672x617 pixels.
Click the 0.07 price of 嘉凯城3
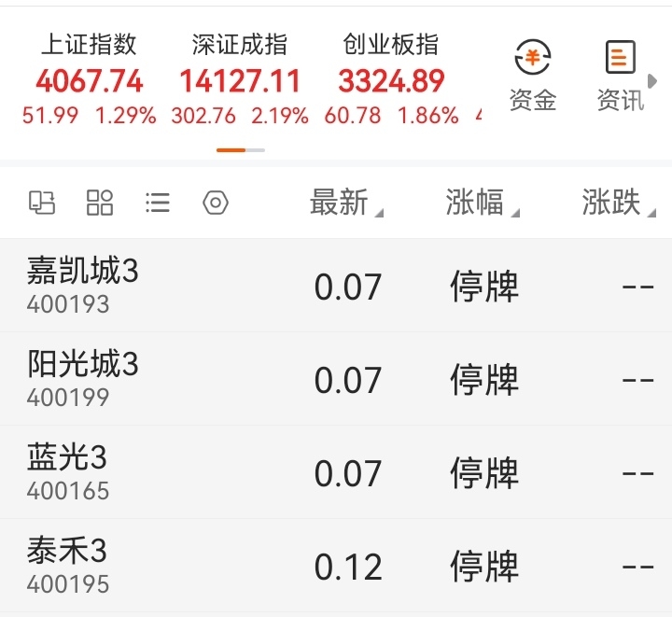(x=348, y=287)
